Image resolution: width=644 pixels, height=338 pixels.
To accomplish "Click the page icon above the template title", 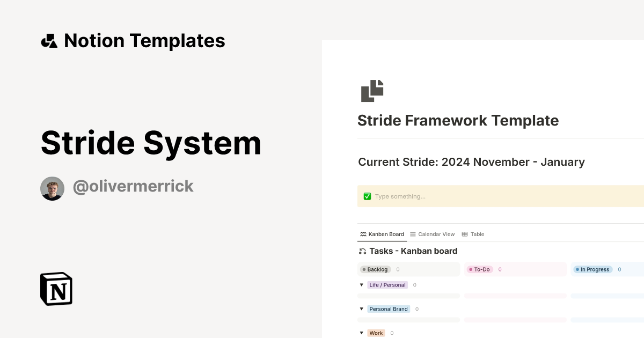I will [372, 91].
